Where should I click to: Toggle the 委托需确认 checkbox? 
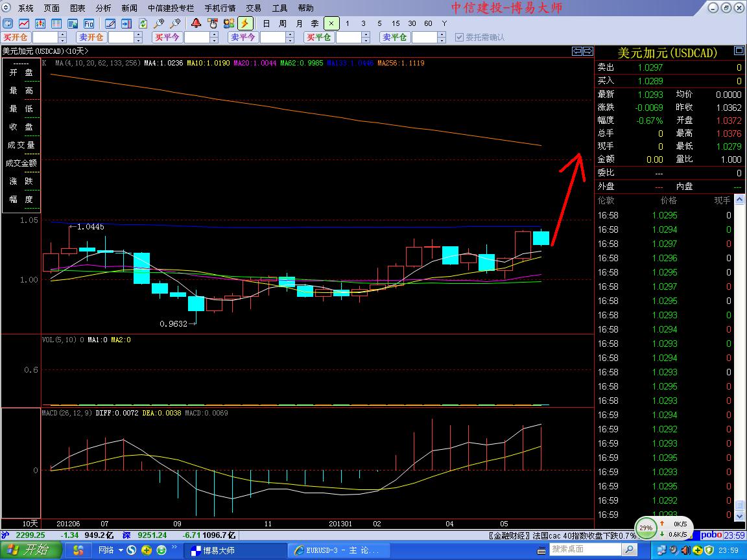tap(459, 37)
